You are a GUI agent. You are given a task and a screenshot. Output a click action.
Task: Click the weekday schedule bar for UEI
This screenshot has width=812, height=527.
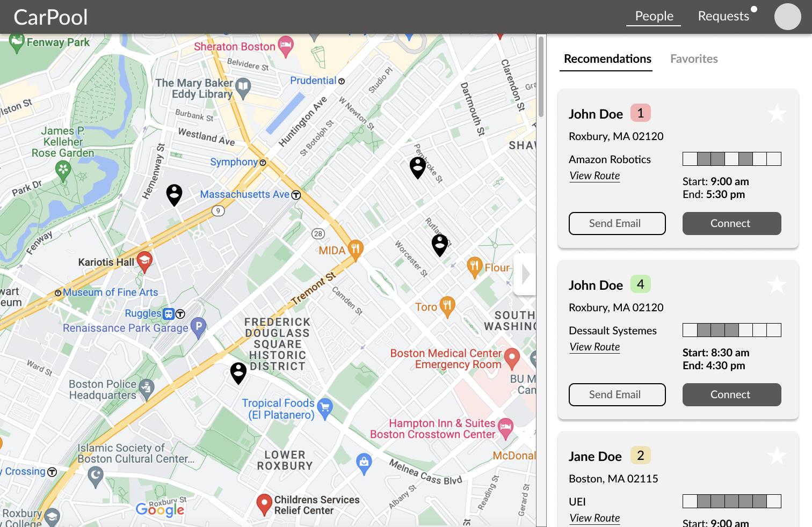731,501
